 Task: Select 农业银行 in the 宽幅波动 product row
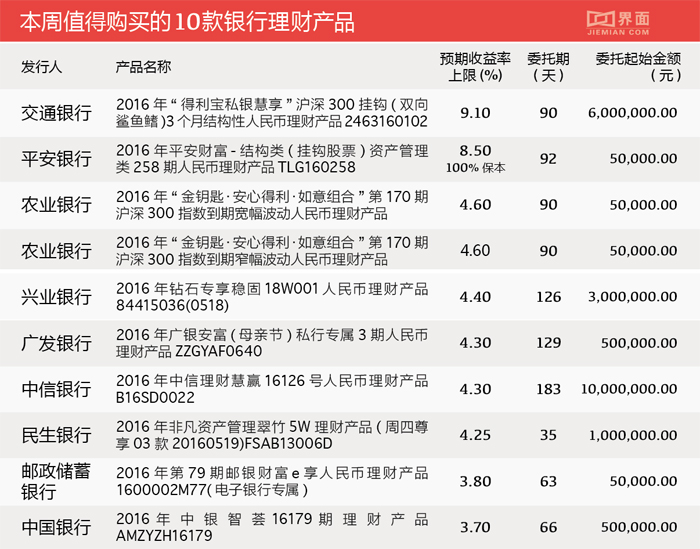[x=56, y=205]
